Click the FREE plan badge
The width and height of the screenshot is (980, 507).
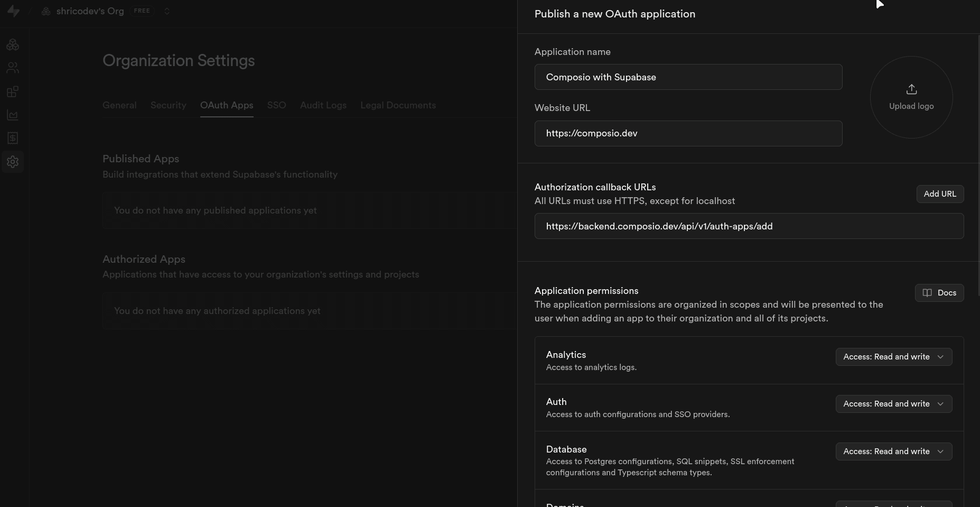(x=142, y=11)
